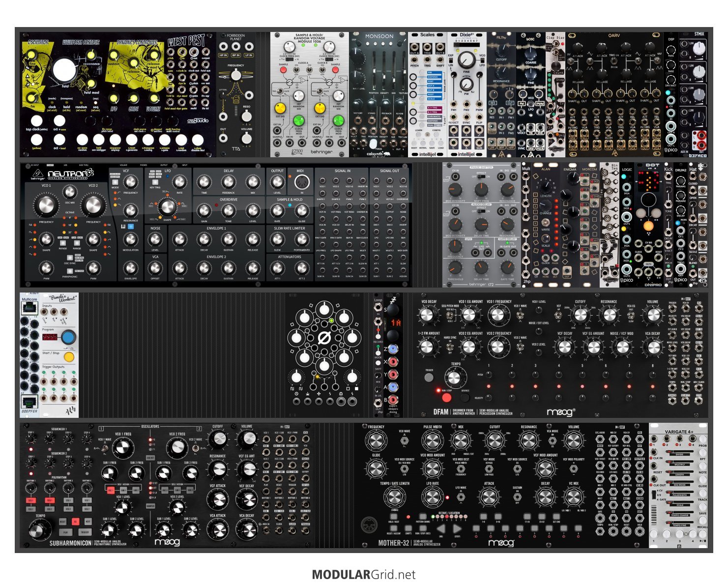Click the Subharmonicon VCO 1 FREQ knob
Screen dimensions: 728x585
123,448
